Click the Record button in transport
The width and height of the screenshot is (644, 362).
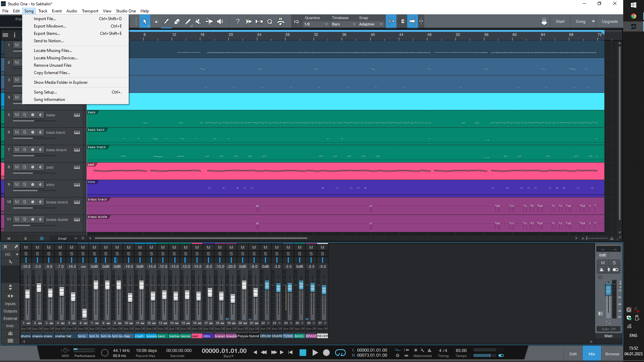[x=326, y=352]
